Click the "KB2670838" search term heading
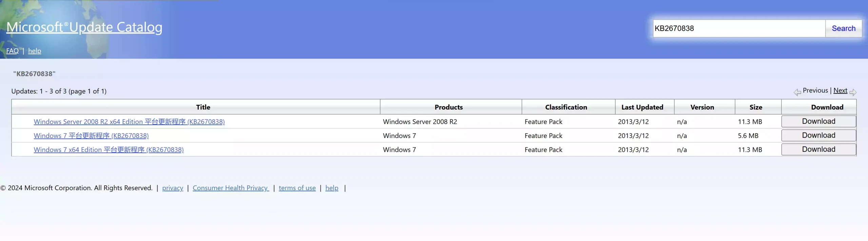Image resolution: width=868 pixels, height=241 pixels. point(34,74)
